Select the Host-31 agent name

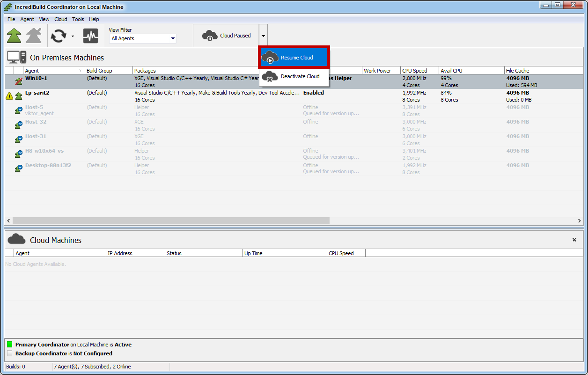[x=36, y=136]
